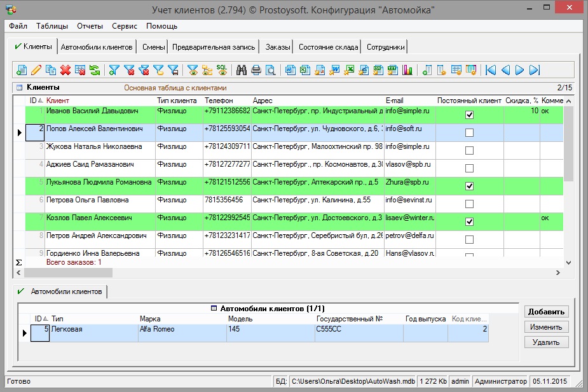Viewport: 588px width, 392px height.
Task: Sort clients by the ID column header
Action: (36, 101)
